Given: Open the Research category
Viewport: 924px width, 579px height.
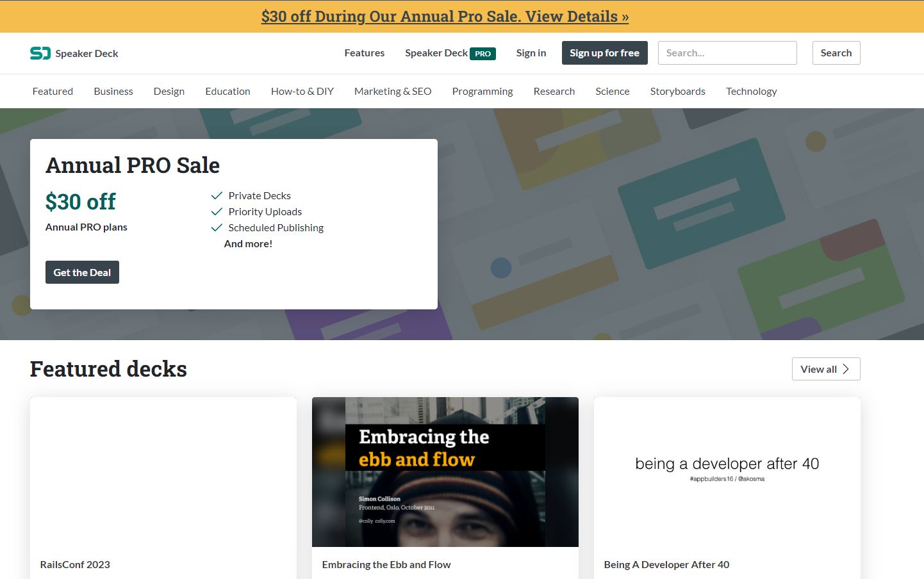Looking at the screenshot, I should coord(554,92).
